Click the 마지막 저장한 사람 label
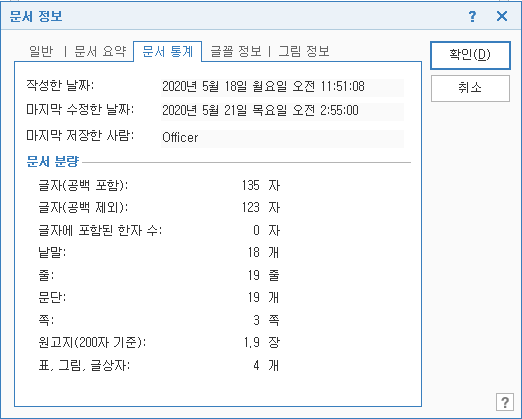The width and height of the screenshot is (522, 419). tap(80, 136)
